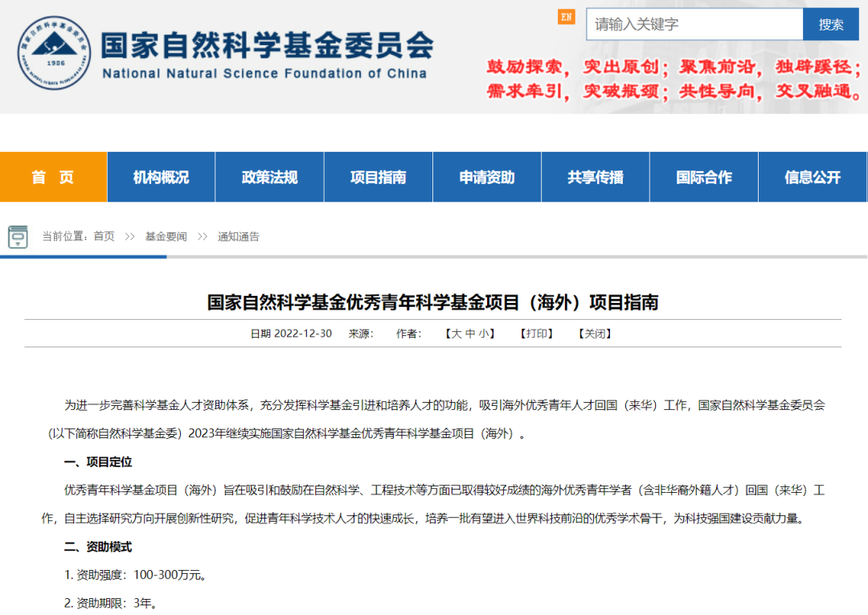Switch to the 共享传播 tab
Viewport: 868px width, 615px height.
(596, 177)
